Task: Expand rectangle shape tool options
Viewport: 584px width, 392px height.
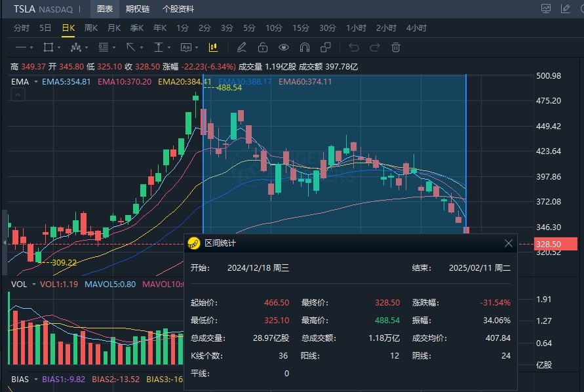Action: [x=59, y=48]
